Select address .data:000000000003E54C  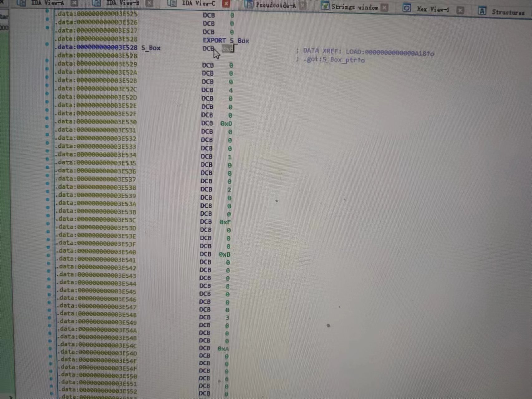[x=98, y=345]
